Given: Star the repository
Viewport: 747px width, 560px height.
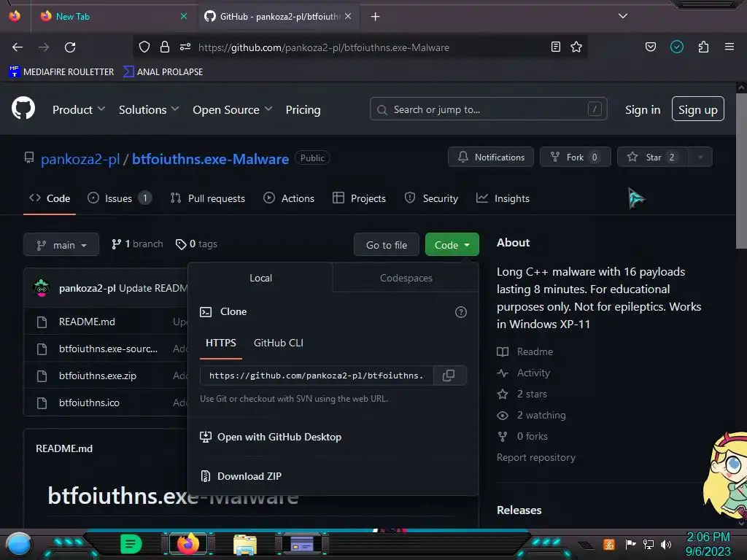Looking at the screenshot, I should (x=653, y=157).
